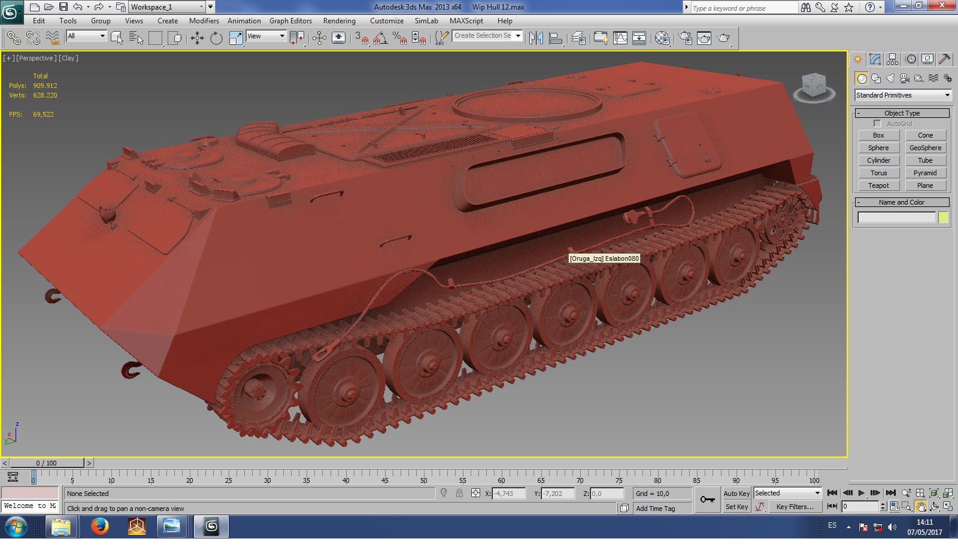
Task: Open the View reference coordinate dropdown
Action: (266, 36)
